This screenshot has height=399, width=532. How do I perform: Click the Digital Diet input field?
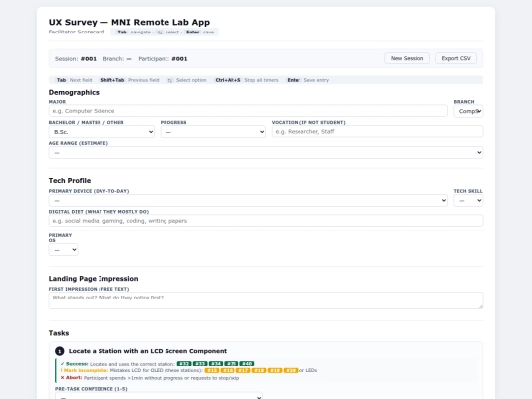(266, 221)
